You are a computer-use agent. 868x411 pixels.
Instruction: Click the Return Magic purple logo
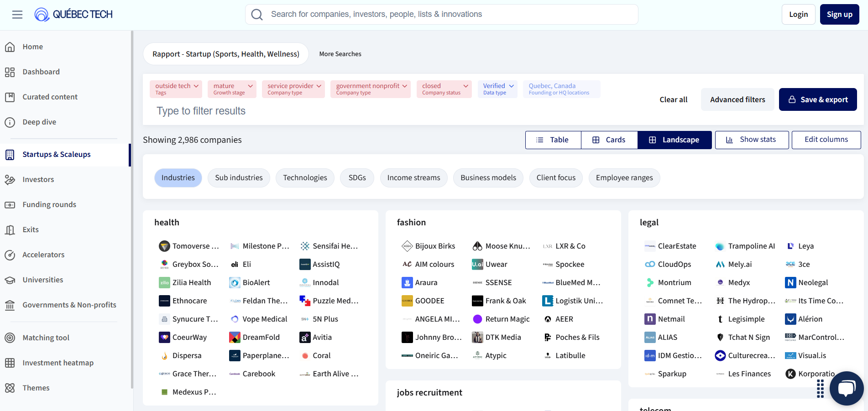coord(477,319)
